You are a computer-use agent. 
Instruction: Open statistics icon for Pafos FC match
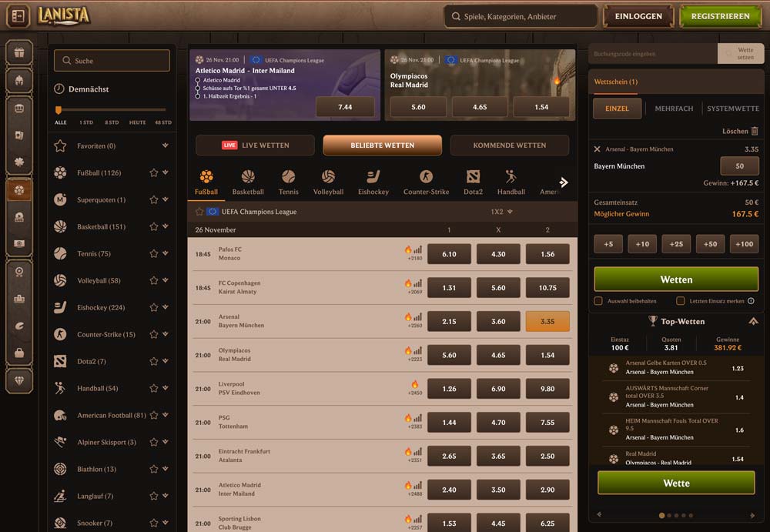point(418,249)
